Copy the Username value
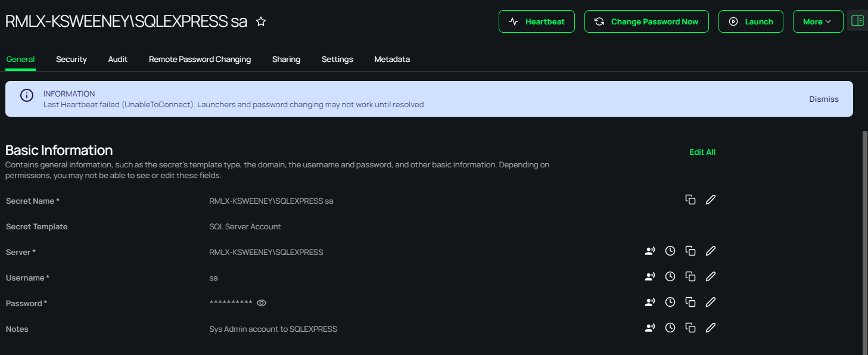Screen dimensions: 868x355 coord(690,276)
